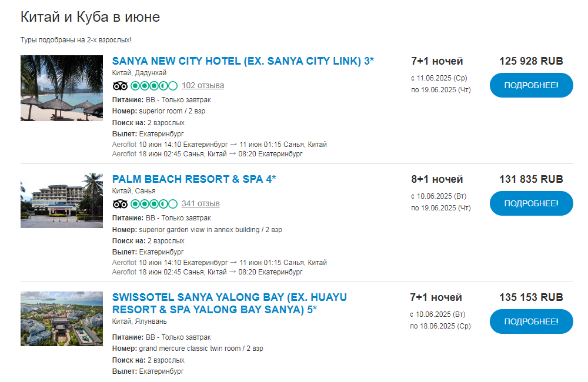Open Swissotel Sanya Yalong Bay hotel title

click(x=229, y=303)
